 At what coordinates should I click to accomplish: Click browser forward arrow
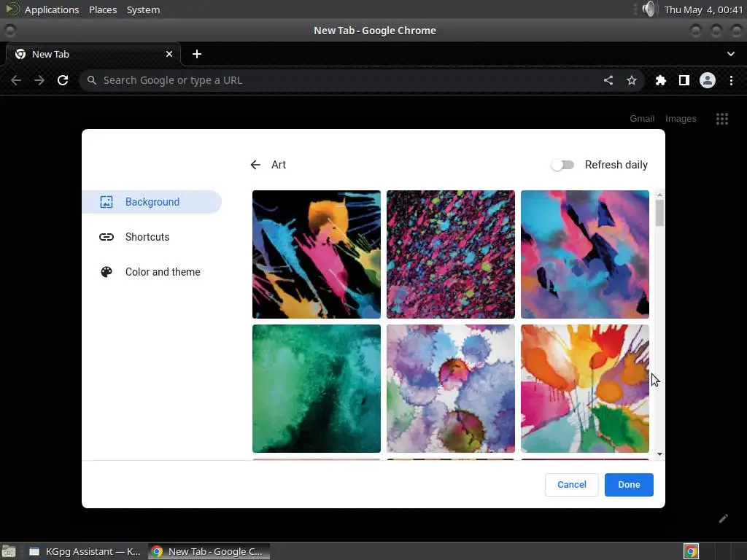pyautogui.click(x=39, y=80)
